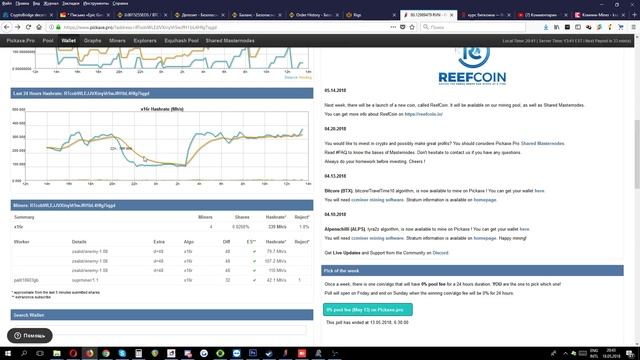
Task: Open the Discord community link
Action: 440,253
